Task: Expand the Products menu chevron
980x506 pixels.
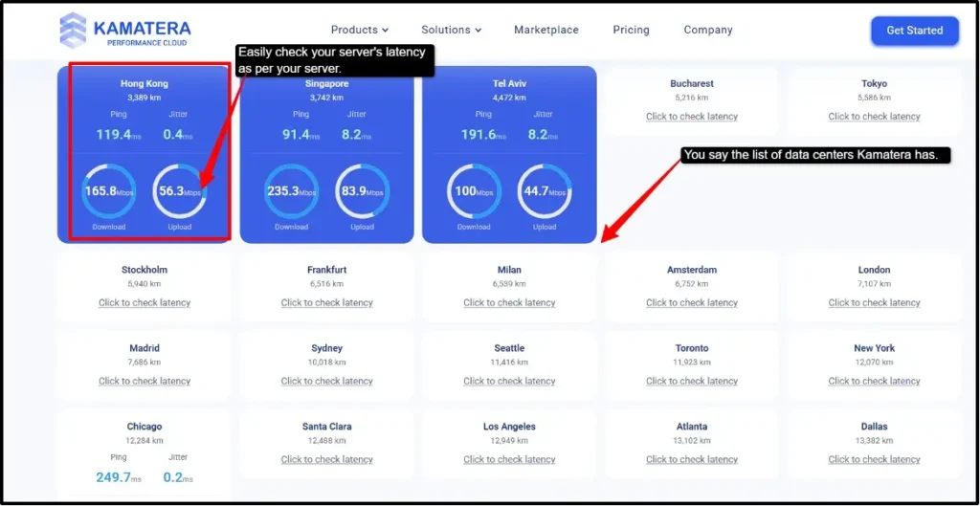Action: point(385,30)
